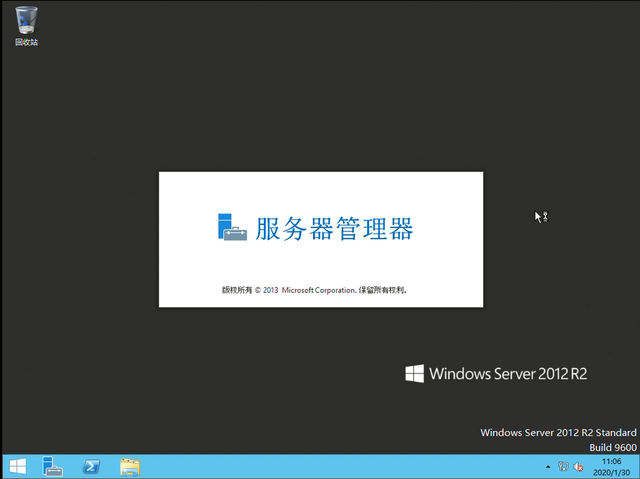Image resolution: width=640 pixels, height=479 pixels.
Task: Open Windows PowerShell from the taskbar
Action: pos(91,466)
